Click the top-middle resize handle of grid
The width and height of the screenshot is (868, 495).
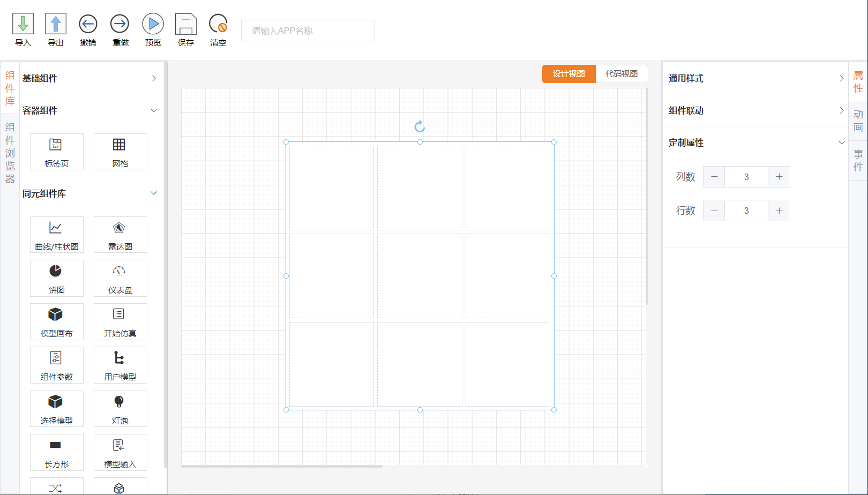[420, 142]
